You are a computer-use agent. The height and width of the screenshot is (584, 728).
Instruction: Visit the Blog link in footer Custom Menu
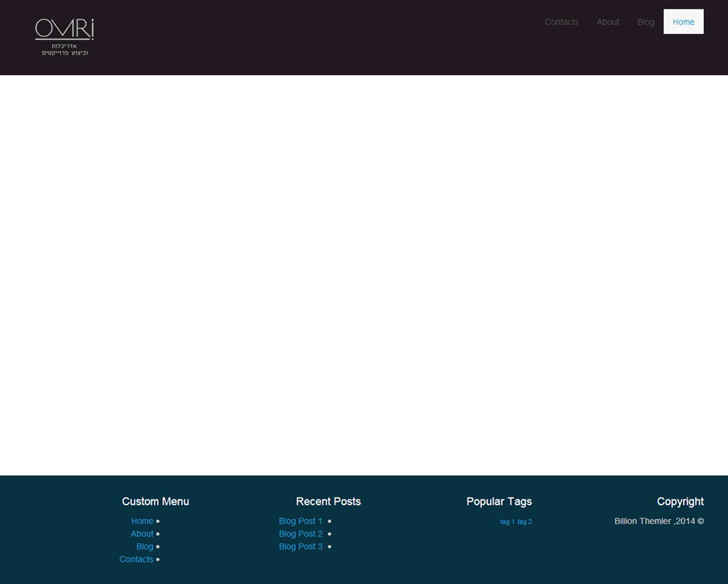click(x=145, y=547)
